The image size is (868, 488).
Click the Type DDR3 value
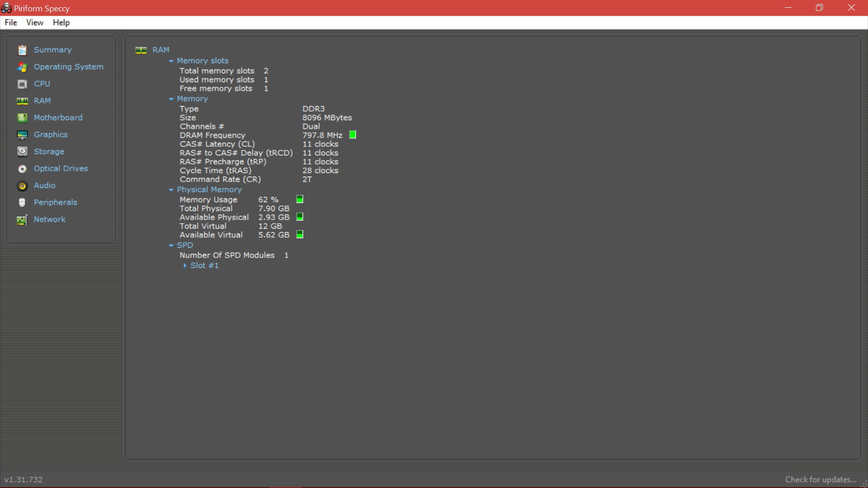point(314,109)
